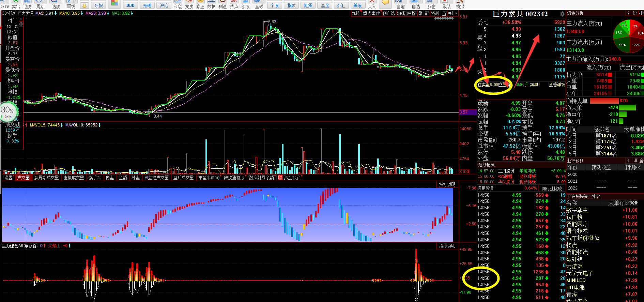Click the 30% network speed floating badge

(7, 111)
